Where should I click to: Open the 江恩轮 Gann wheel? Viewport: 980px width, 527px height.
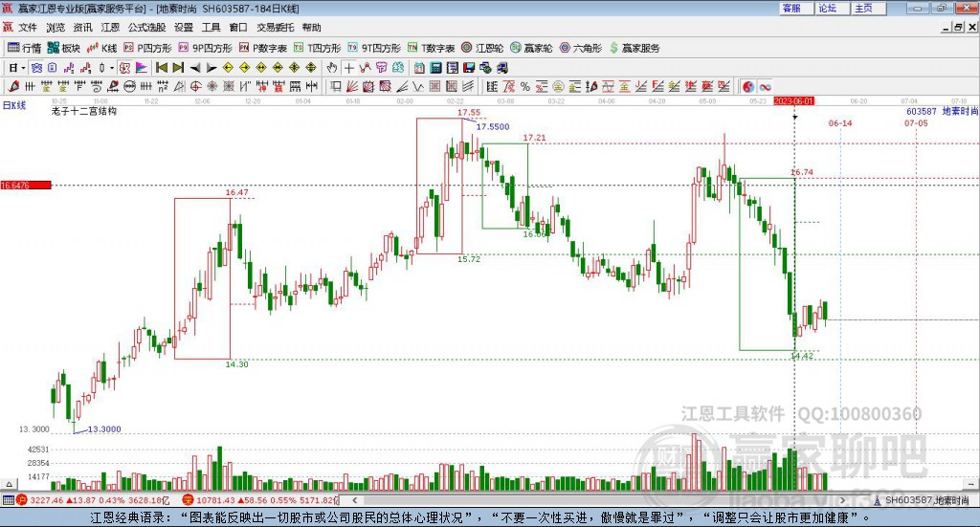(482, 48)
